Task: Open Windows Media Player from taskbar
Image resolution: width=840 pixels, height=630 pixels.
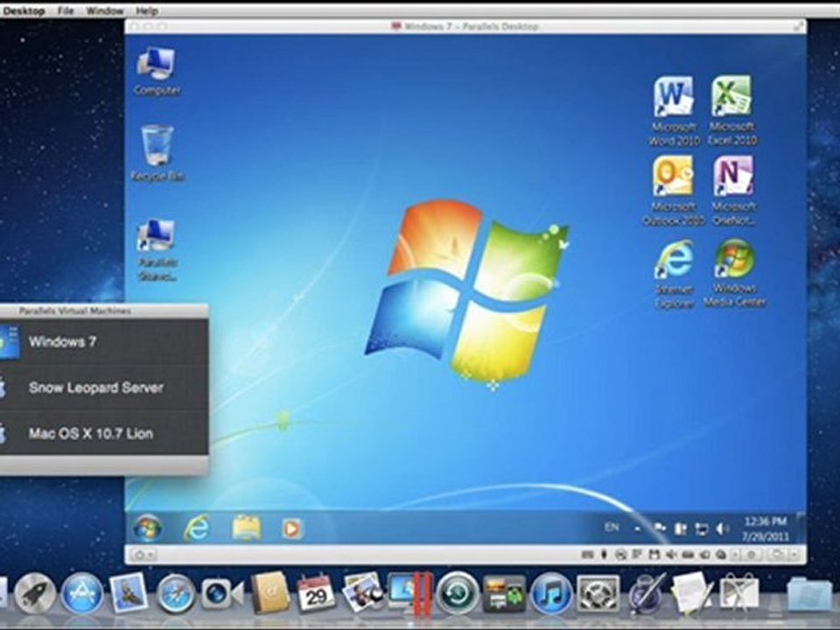Action: click(292, 528)
